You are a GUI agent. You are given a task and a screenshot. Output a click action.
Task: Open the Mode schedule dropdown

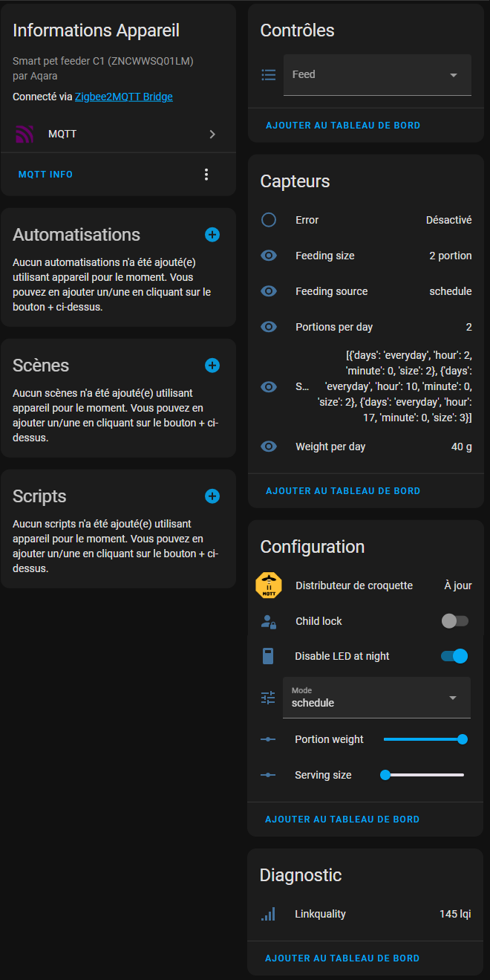(377, 698)
